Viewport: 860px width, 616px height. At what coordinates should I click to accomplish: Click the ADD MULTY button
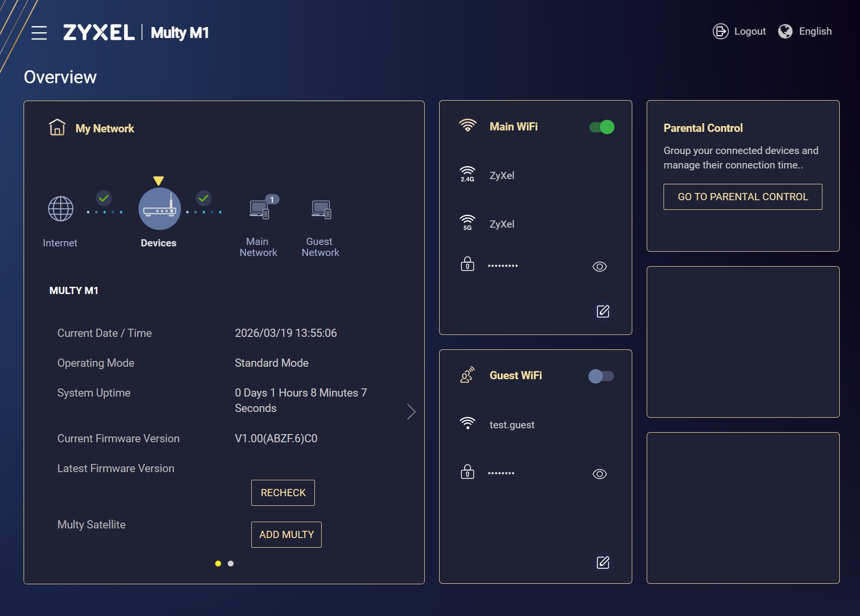tap(287, 535)
